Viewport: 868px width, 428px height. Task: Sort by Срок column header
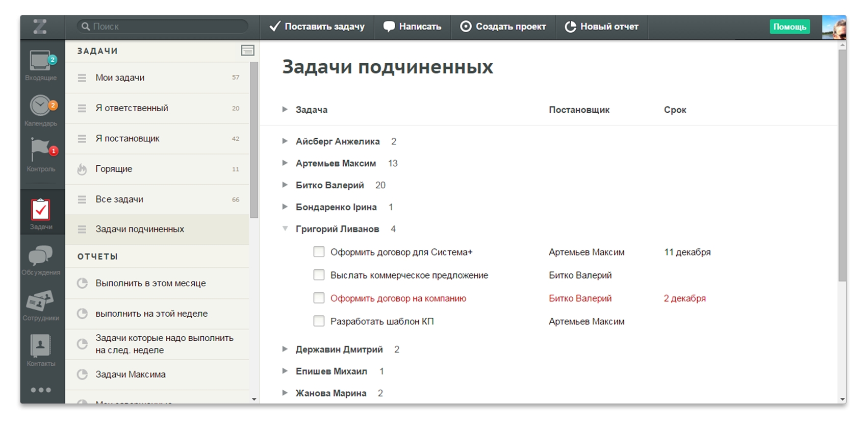pyautogui.click(x=675, y=110)
